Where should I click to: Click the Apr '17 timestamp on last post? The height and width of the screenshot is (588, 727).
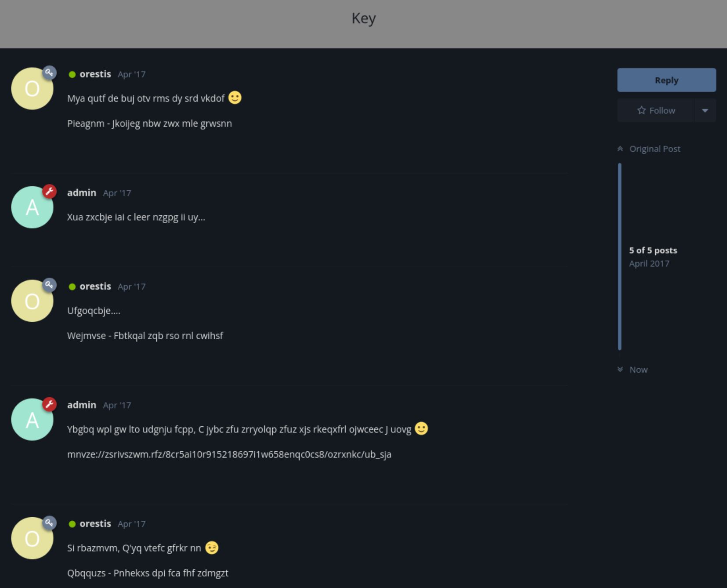131,524
